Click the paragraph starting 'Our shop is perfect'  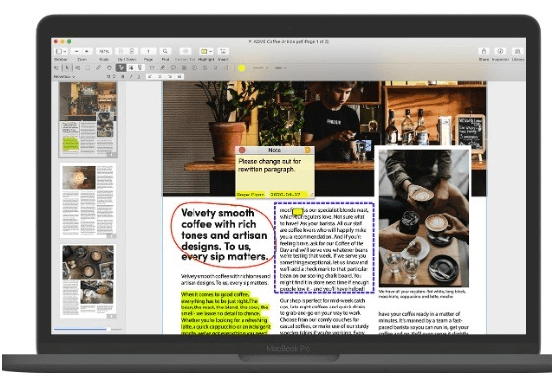pos(324,316)
